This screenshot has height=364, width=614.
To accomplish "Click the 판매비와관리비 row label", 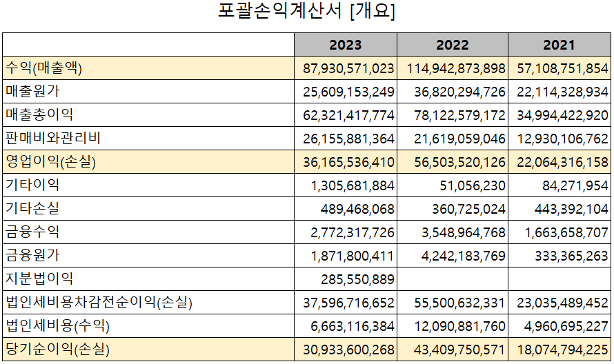I will coord(53,138).
